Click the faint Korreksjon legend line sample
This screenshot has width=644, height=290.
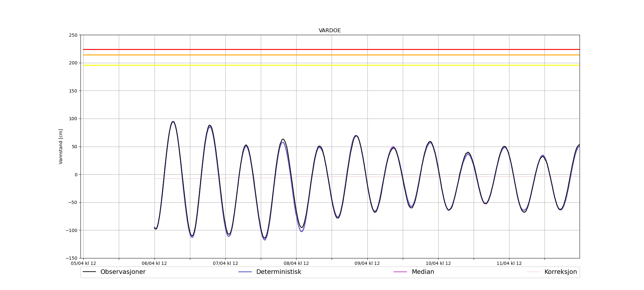(533, 272)
